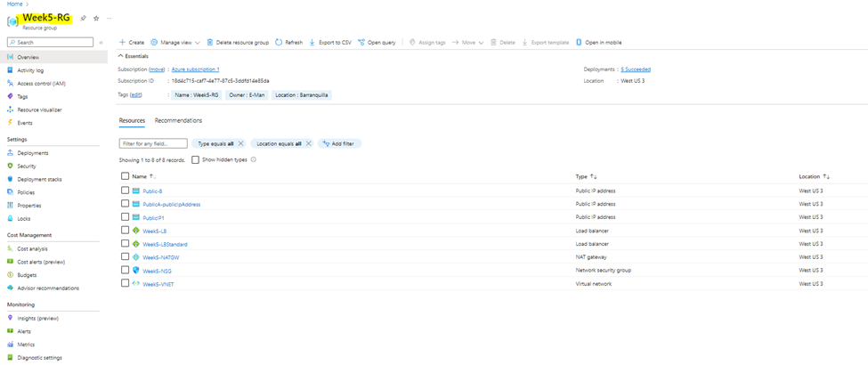Viewport: 868px width, 365px height.
Task: Select the Week5-VNET row checkbox
Action: (125, 284)
